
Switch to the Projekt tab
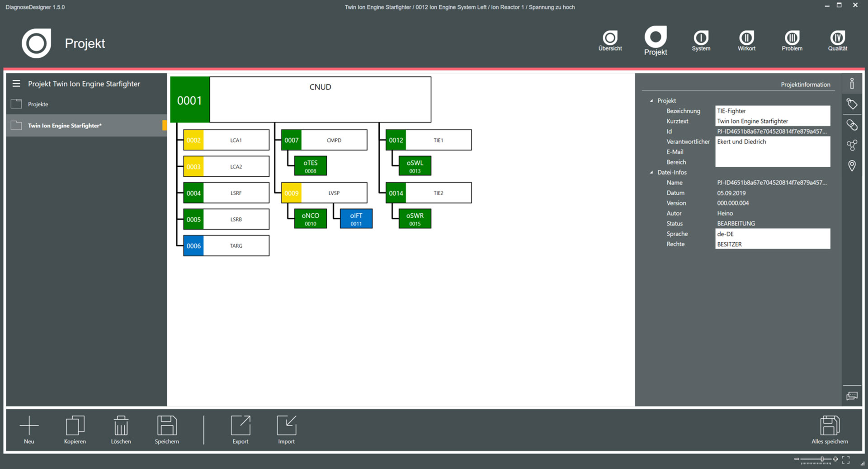[656, 41]
